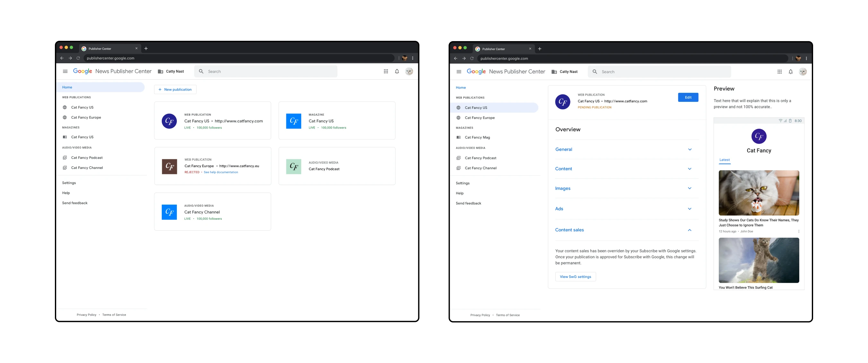Screen dimensions: 868x363
Task: Open Google apps grid in left window
Action: [386, 71]
